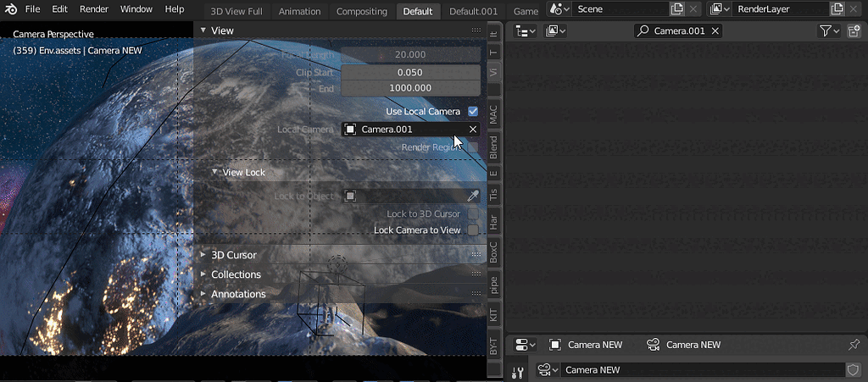Clear the Local Camera field with X

tap(473, 130)
